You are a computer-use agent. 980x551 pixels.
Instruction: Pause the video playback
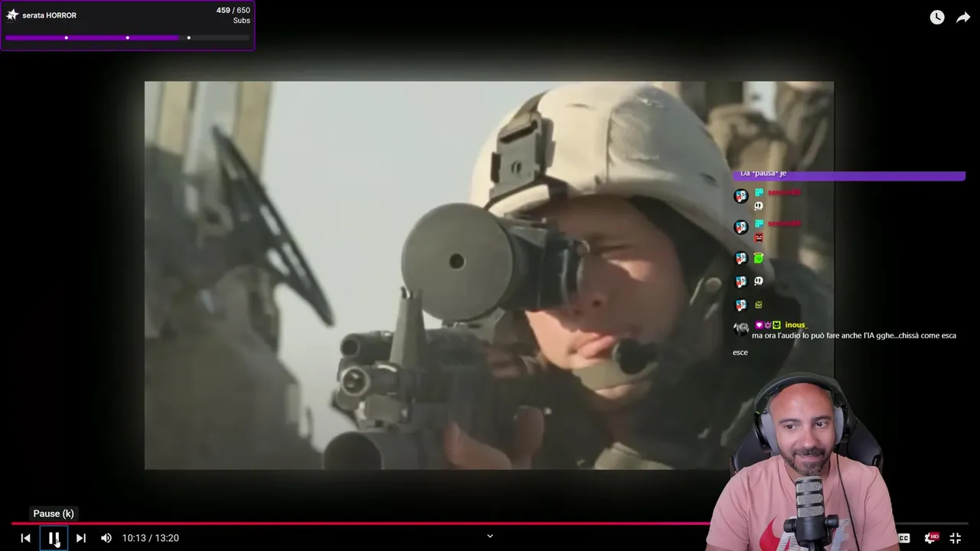[x=54, y=538]
